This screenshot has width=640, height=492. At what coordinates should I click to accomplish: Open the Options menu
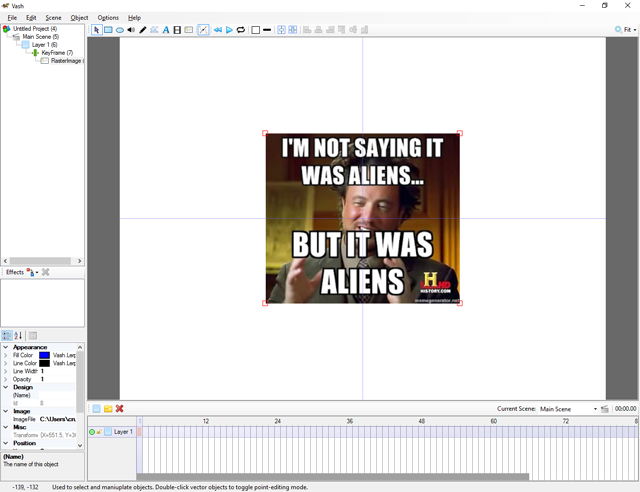108,18
